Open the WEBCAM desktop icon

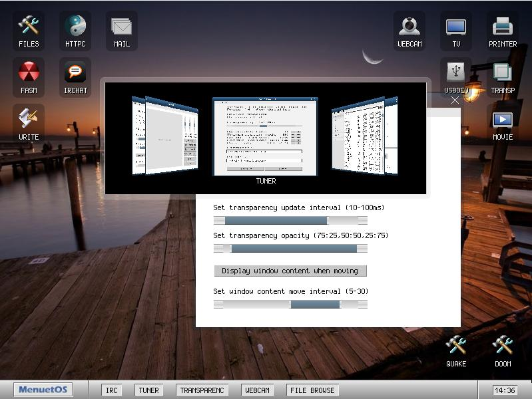409,31
